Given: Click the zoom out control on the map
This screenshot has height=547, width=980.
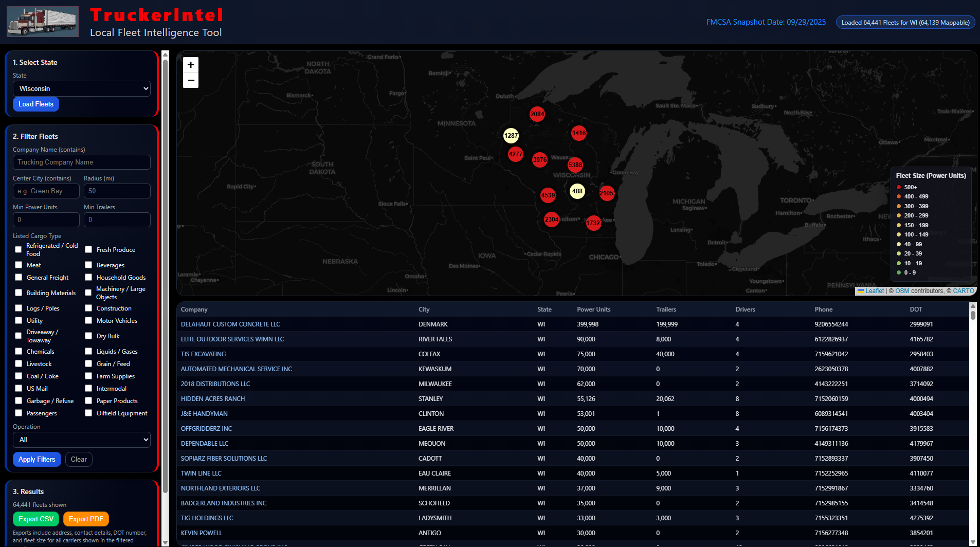Looking at the screenshot, I should pyautogui.click(x=191, y=80).
